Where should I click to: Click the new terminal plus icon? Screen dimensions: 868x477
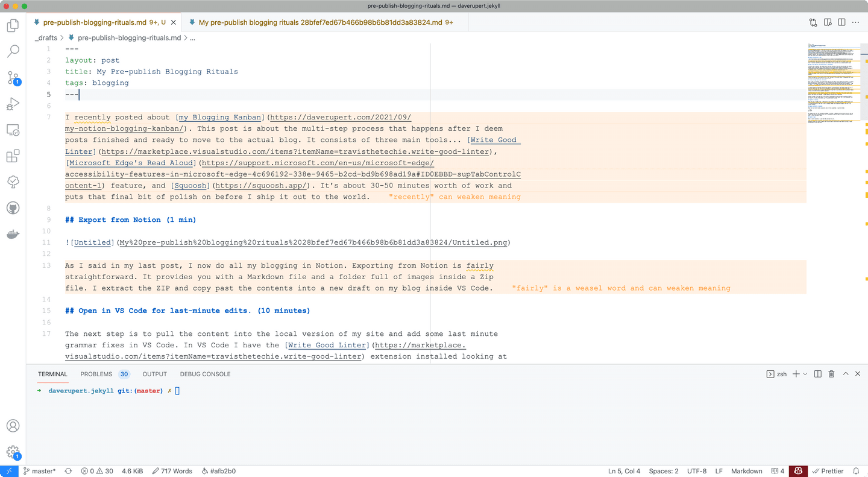click(x=796, y=374)
